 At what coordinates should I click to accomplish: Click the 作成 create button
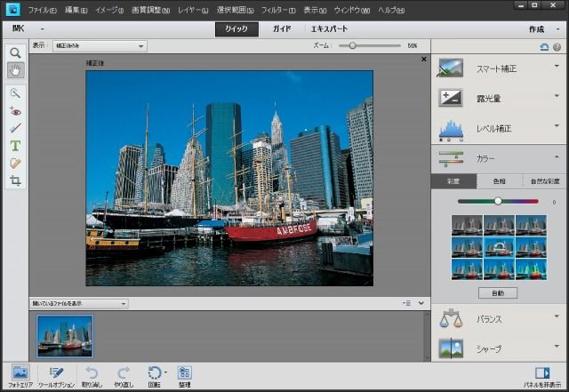pos(536,29)
